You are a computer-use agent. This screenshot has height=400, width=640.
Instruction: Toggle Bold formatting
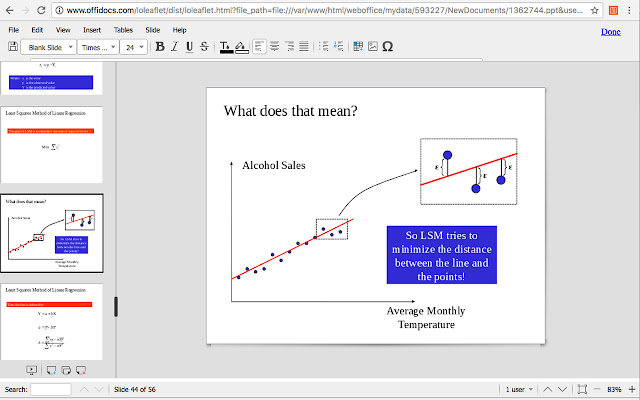coord(159,47)
